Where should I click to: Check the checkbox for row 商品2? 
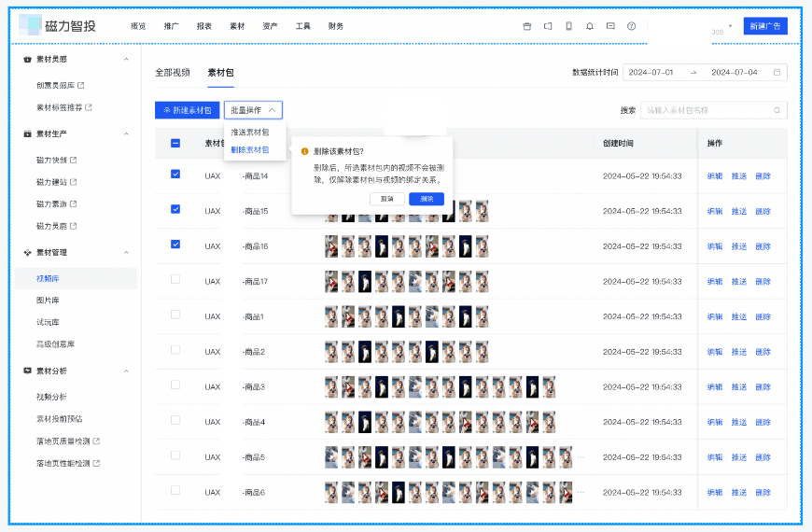tap(175, 350)
